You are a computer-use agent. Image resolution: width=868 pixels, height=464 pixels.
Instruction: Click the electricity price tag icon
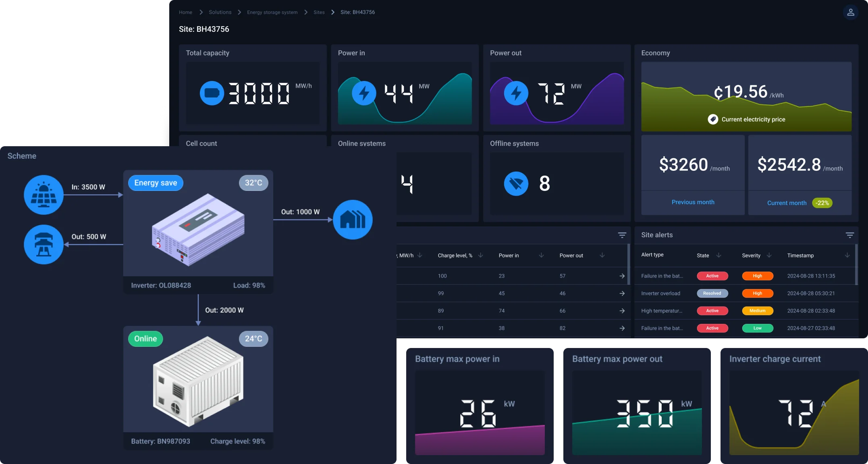(x=713, y=119)
